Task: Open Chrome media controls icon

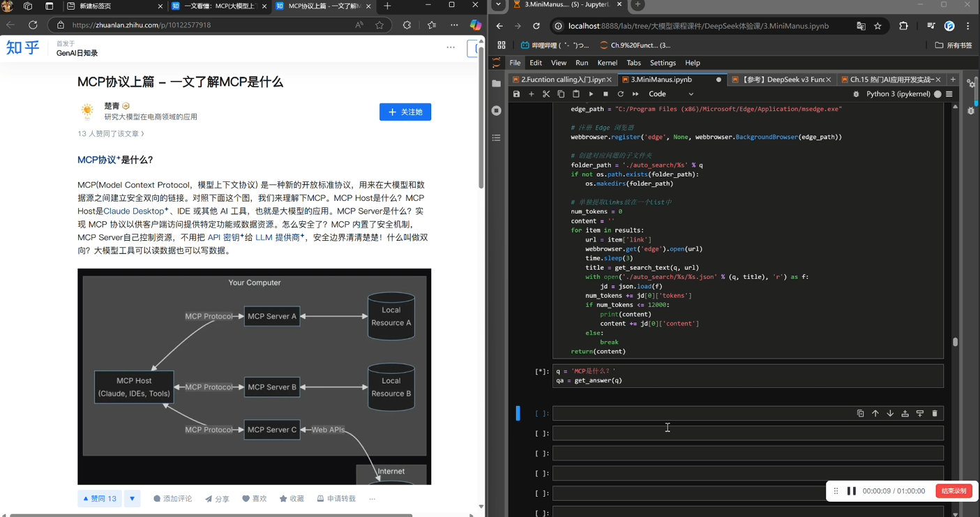Action: pos(931,26)
